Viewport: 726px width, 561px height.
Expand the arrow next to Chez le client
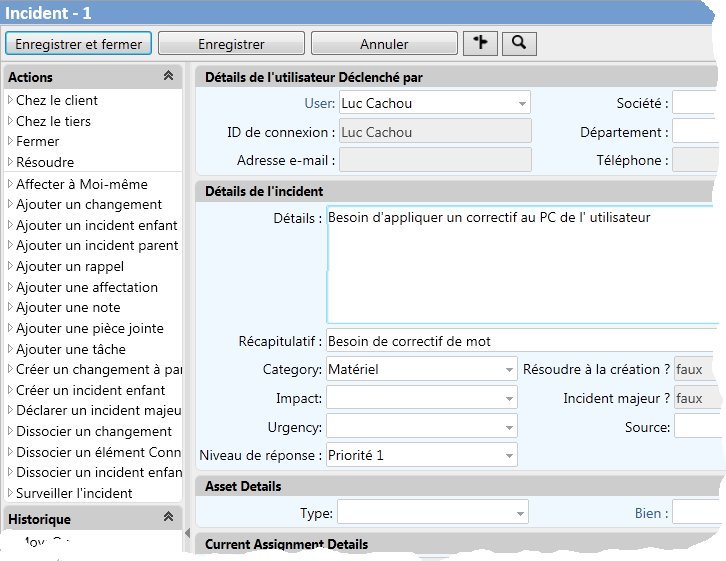coord(10,100)
